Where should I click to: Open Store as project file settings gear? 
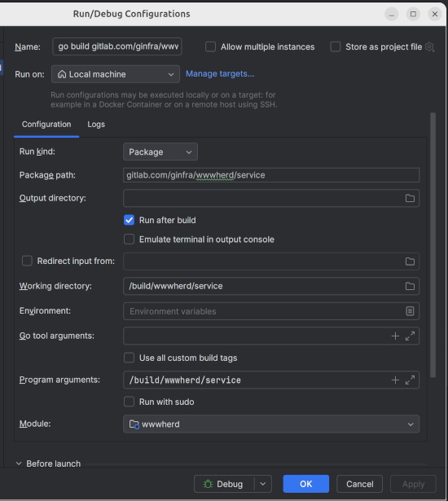[x=430, y=47]
